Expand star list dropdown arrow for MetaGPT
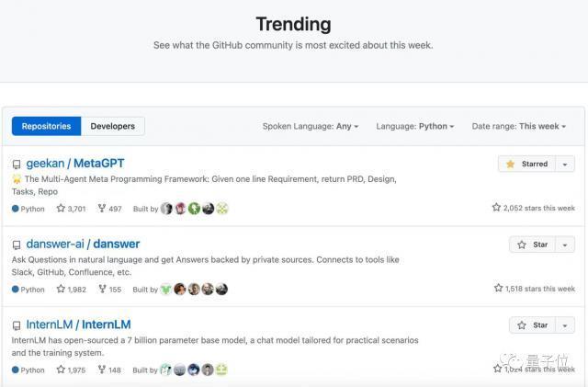 click(x=565, y=165)
